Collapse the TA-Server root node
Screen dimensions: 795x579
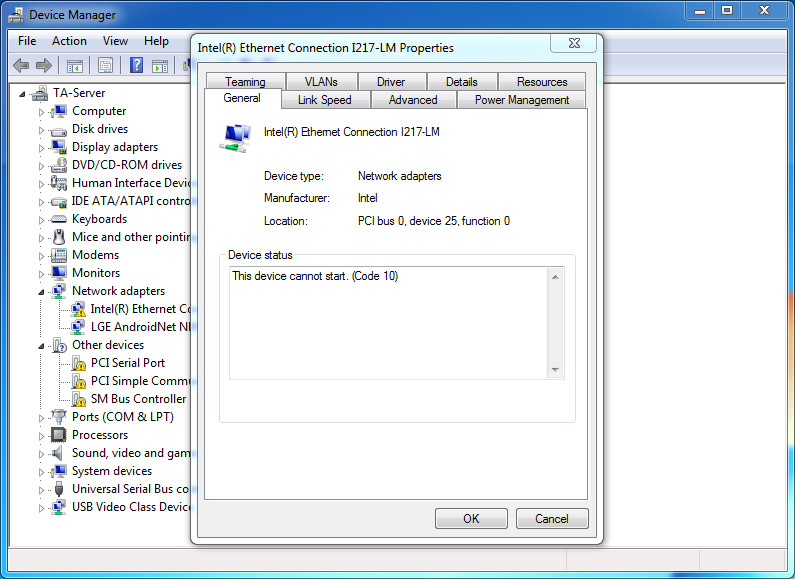click(x=22, y=94)
